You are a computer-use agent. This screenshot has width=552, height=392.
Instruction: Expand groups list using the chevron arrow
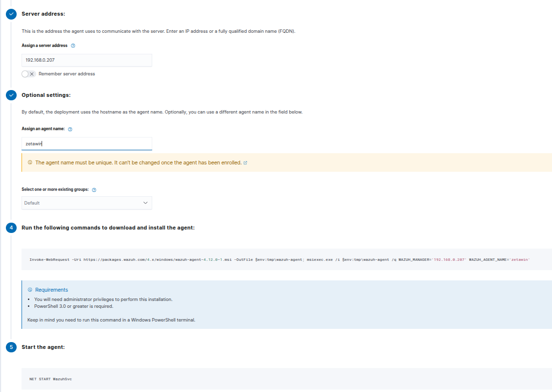tap(145, 203)
